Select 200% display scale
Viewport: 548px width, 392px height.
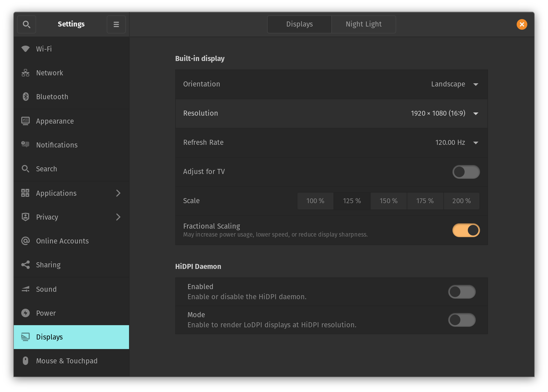[x=461, y=201]
